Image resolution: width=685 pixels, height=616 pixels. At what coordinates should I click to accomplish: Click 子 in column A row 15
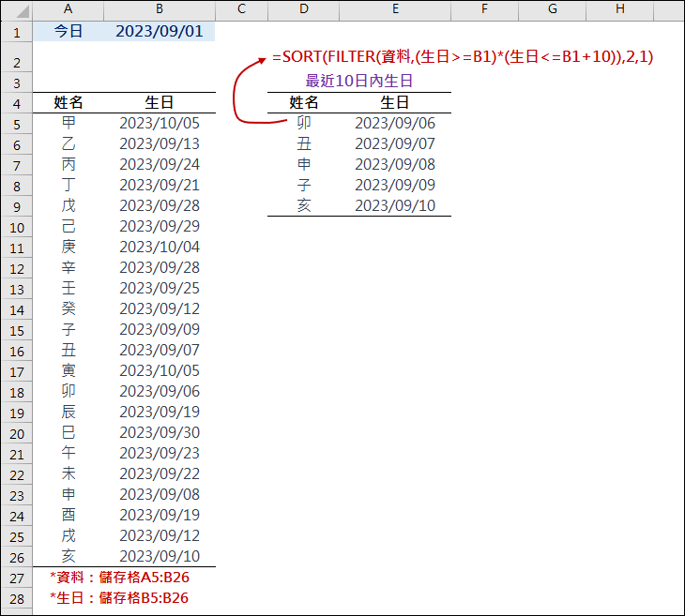68,329
